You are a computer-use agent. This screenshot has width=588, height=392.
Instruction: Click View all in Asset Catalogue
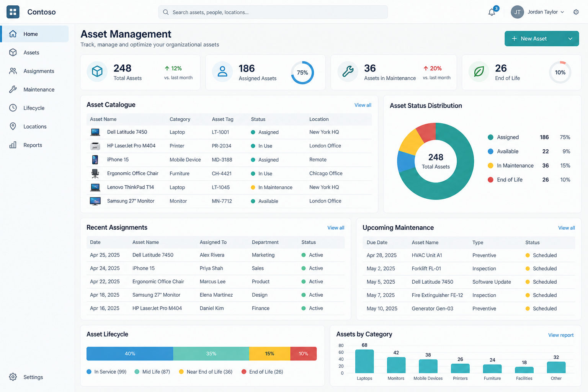[363, 105]
